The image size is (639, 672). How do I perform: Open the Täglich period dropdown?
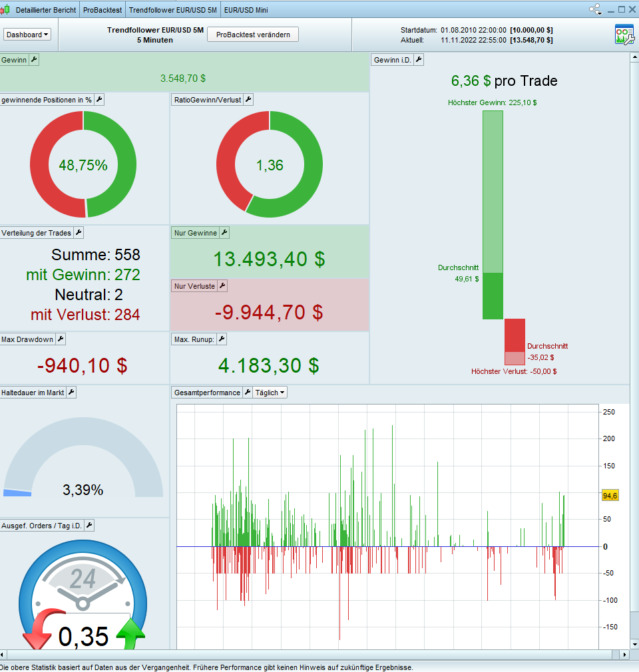coord(270,393)
